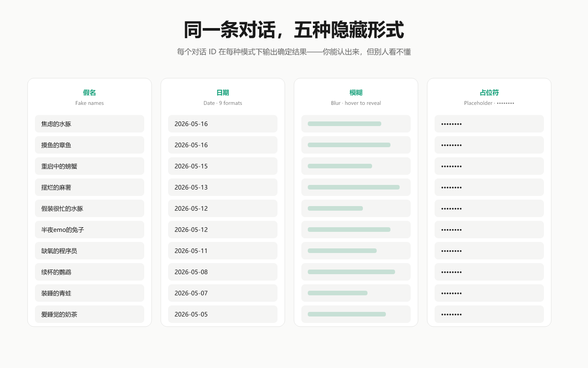Click the last blurred row in 模糊 column
Viewport: 588px width, 368px height.
(356, 314)
